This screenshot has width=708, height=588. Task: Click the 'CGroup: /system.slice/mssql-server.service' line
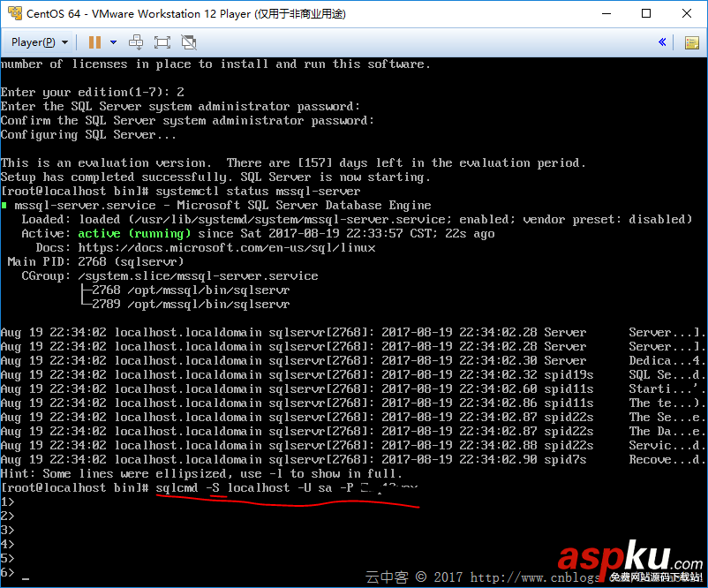(169, 276)
